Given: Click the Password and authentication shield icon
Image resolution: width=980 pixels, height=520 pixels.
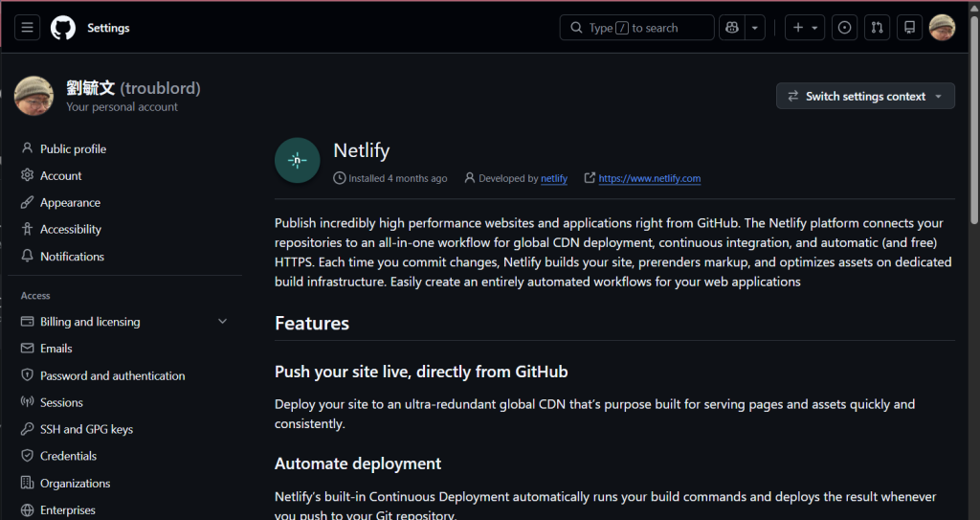Looking at the screenshot, I should (27, 374).
